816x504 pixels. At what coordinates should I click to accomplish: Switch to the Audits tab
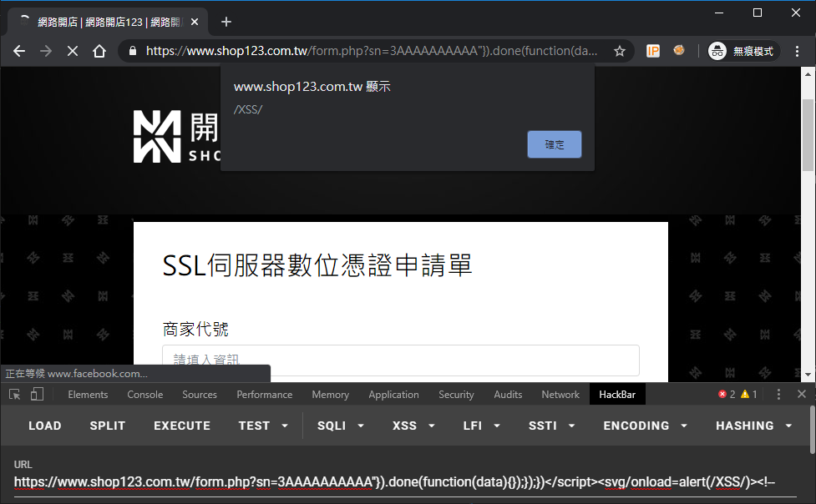point(508,394)
